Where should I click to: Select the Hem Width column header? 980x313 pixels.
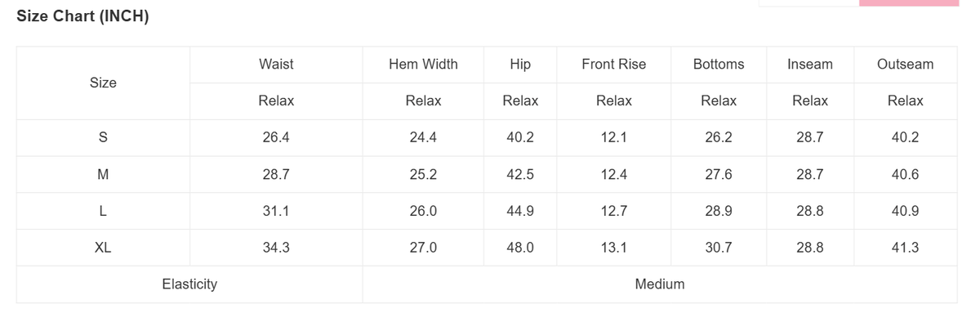pyautogui.click(x=423, y=64)
